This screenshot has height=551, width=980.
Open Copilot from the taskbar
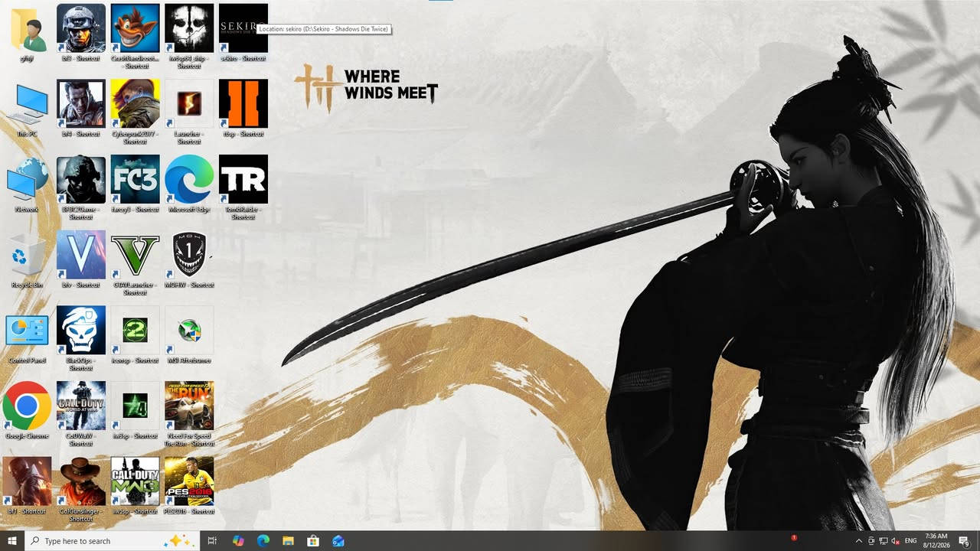point(238,541)
